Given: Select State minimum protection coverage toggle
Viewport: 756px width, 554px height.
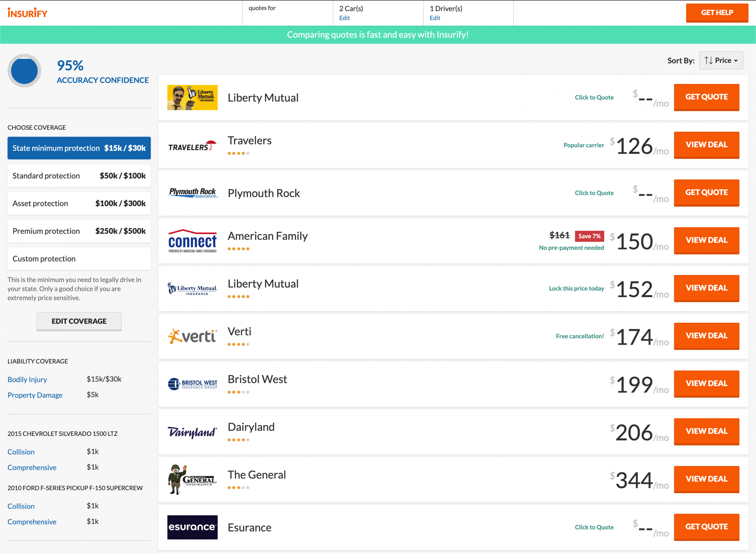Looking at the screenshot, I should point(79,148).
